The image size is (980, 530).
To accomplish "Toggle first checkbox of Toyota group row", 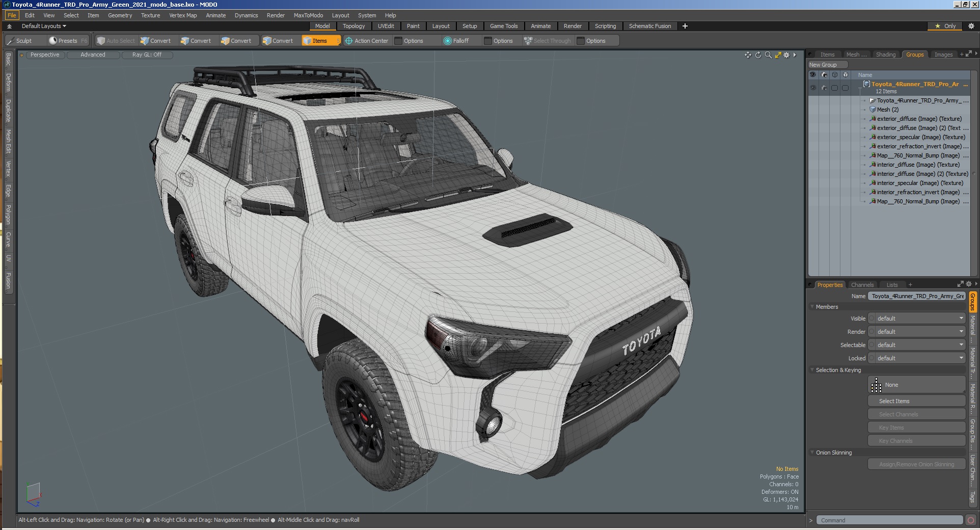I will (x=835, y=88).
